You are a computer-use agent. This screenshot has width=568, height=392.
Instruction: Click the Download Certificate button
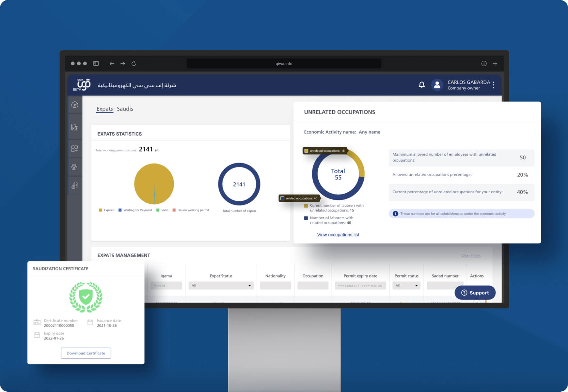[86, 353]
